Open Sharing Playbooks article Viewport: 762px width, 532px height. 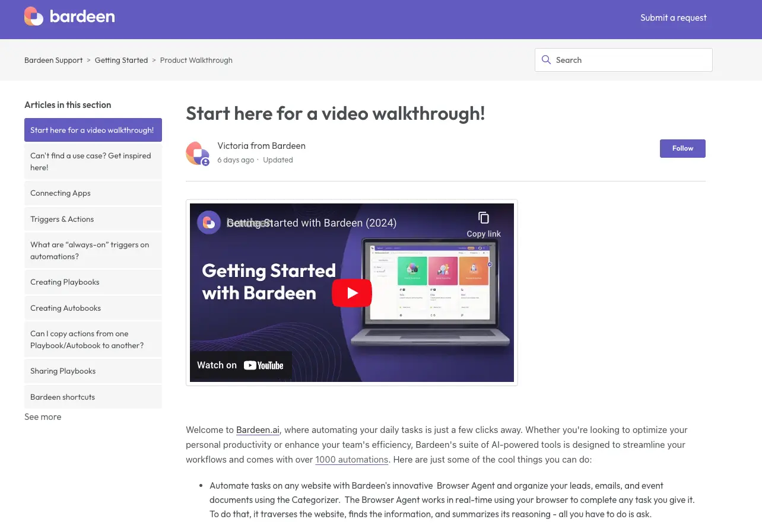(x=93, y=371)
